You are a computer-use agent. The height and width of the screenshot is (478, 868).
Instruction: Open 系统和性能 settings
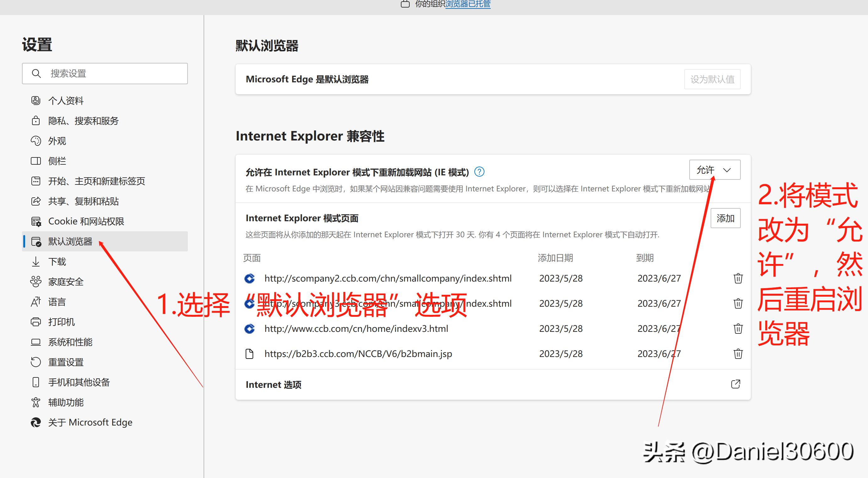click(70, 342)
